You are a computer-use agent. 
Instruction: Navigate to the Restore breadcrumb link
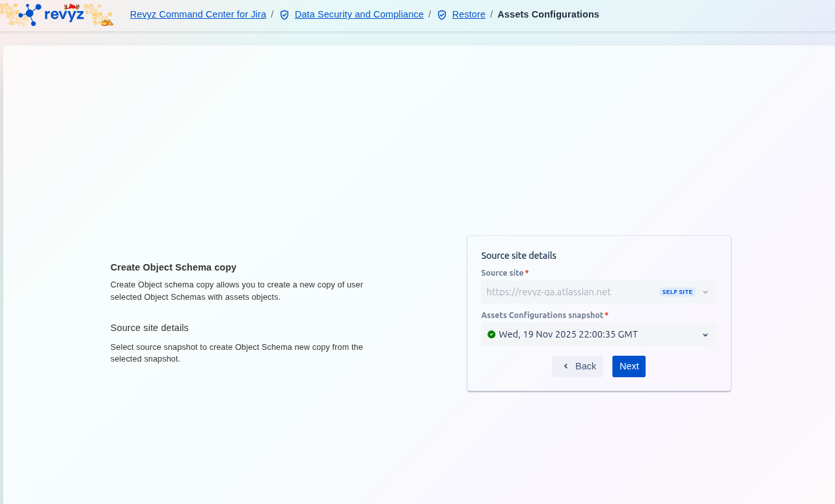point(469,14)
